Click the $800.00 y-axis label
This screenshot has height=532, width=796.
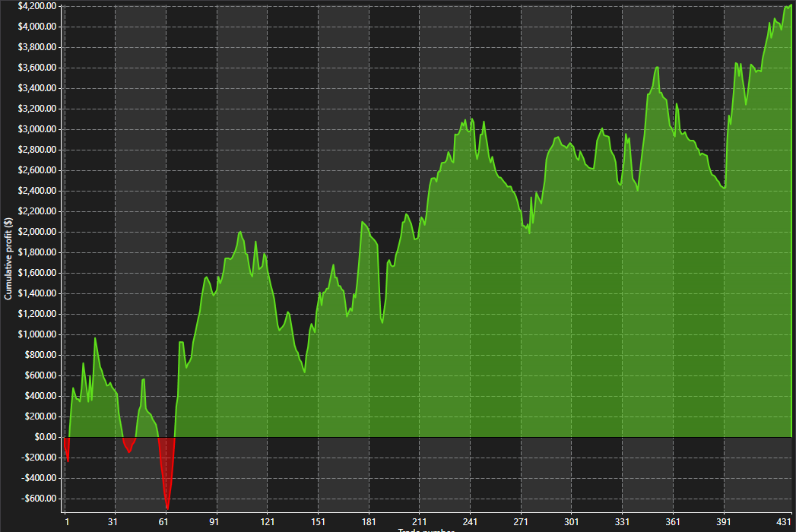tap(40, 355)
